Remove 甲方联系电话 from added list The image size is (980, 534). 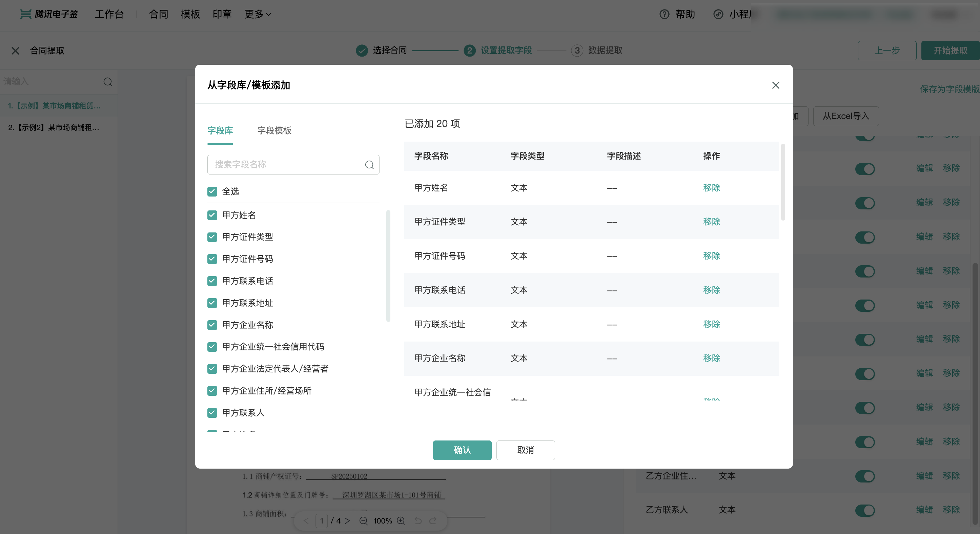click(x=711, y=290)
